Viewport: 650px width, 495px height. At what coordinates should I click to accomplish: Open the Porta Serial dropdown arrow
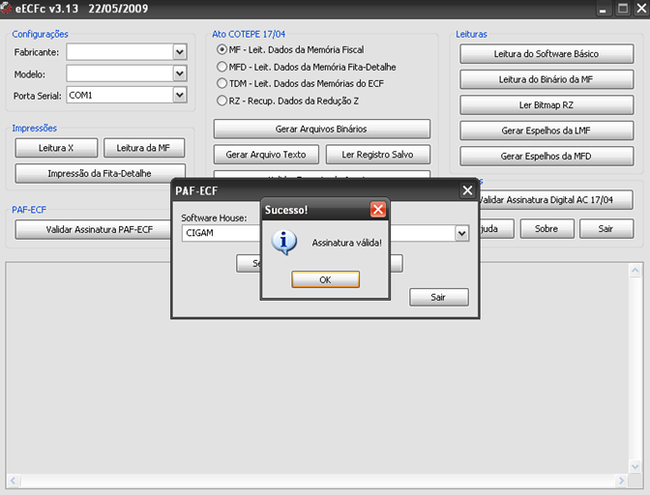click(179, 95)
